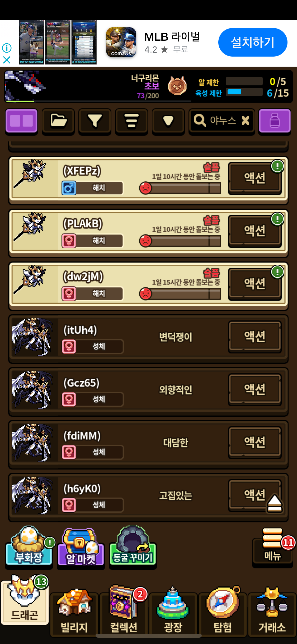Clear the 야누스 search text
This screenshot has height=644, width=297.
246,121
